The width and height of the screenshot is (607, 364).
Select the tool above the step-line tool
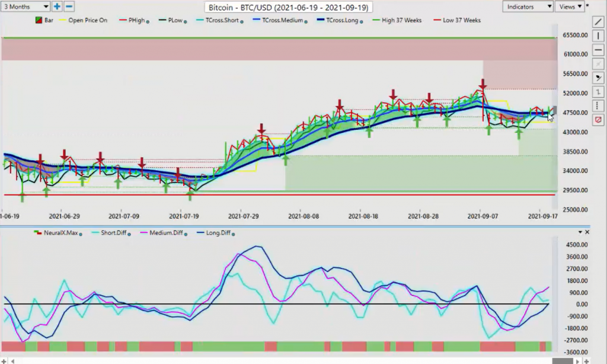coord(598,78)
